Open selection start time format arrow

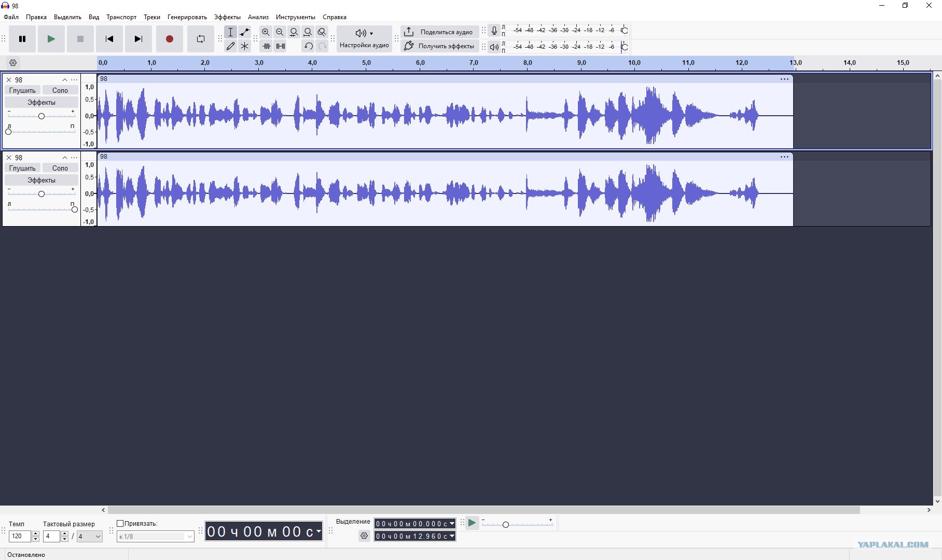[452, 524]
